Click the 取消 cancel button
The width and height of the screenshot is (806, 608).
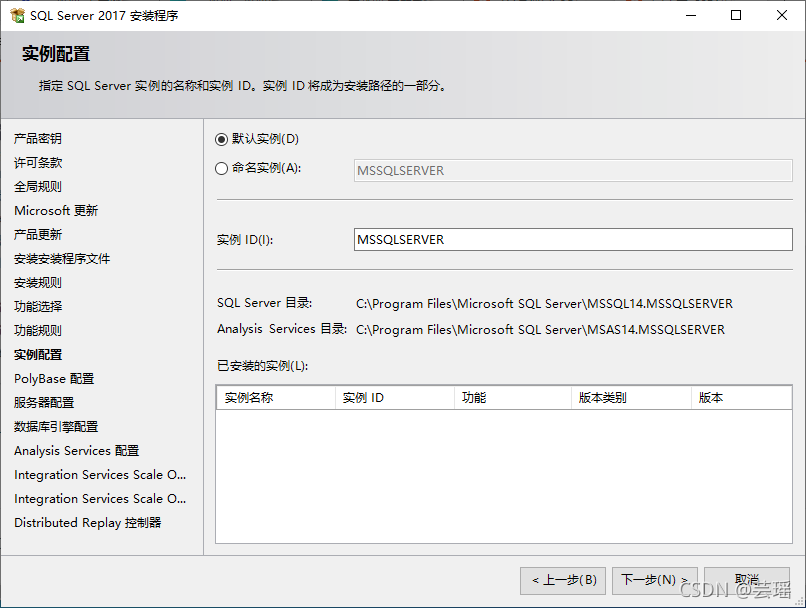(x=747, y=581)
